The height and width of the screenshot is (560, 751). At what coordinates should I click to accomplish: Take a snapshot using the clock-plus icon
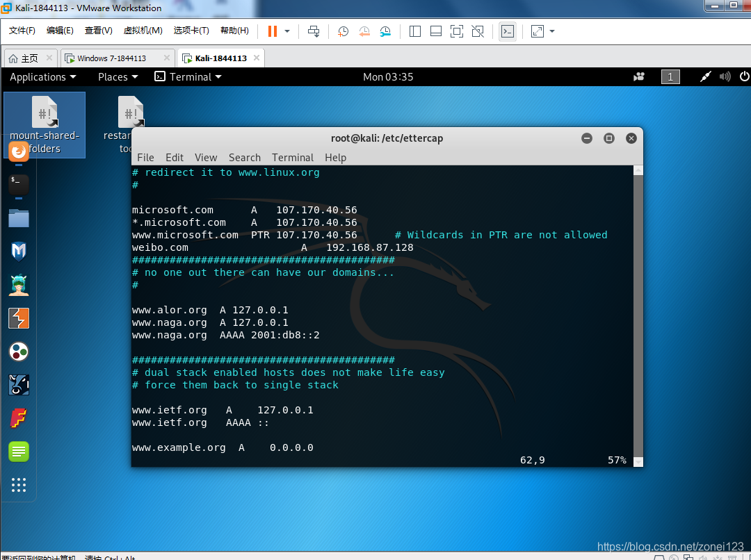[x=343, y=31]
